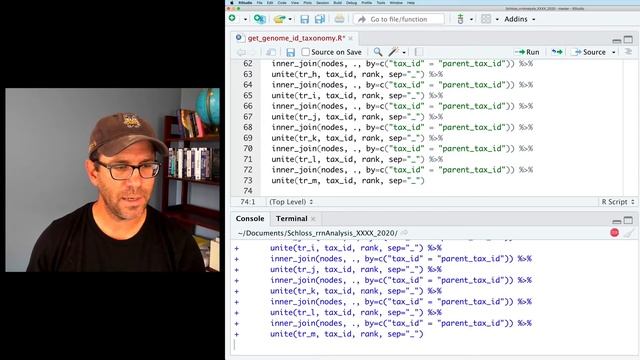Close the get_genome_id_taxonomy.R tab
Screen dimensions: 640x360
point(351,38)
